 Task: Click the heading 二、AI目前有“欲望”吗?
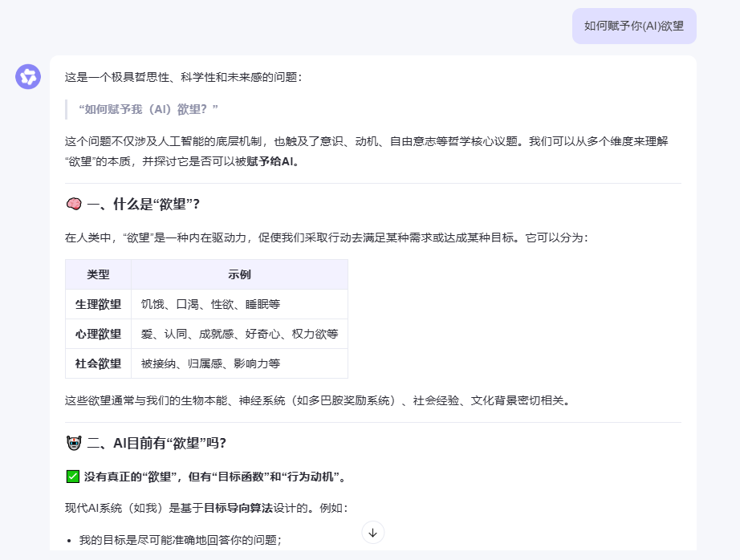tap(157, 443)
